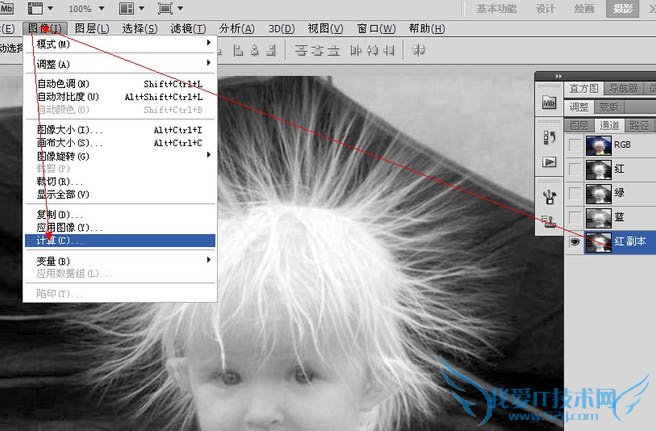Viewport: 656px width, 431px height.
Task: Toggle visibility of the 绿 channel
Action: tap(574, 193)
